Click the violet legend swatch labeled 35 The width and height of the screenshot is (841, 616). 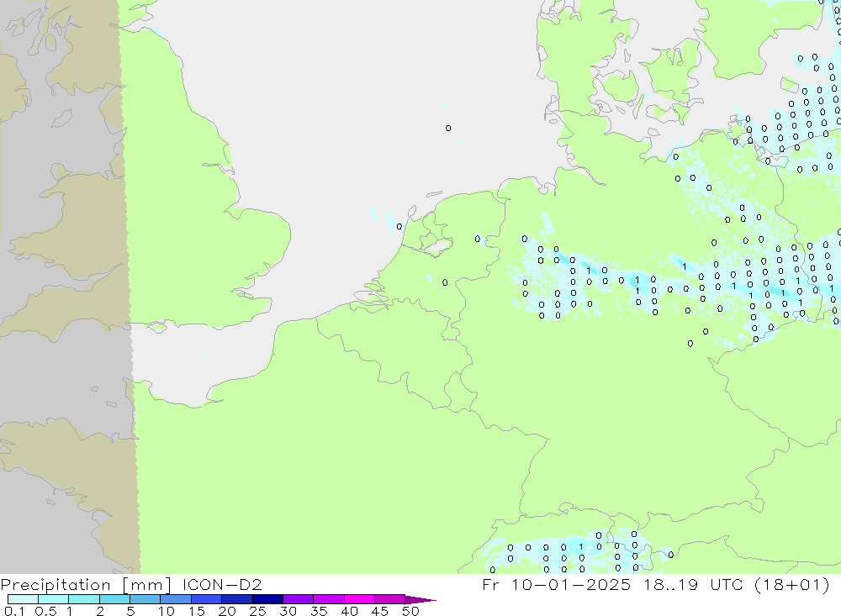329,599
